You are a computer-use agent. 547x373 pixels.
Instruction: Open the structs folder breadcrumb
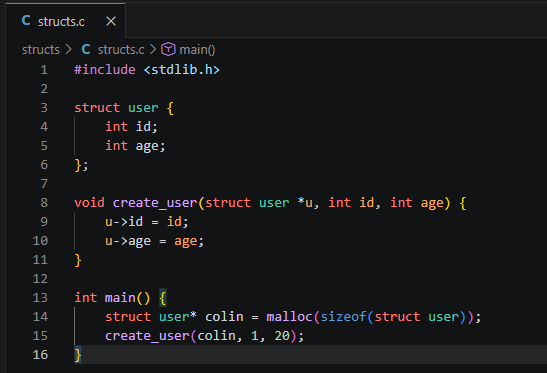pos(41,50)
